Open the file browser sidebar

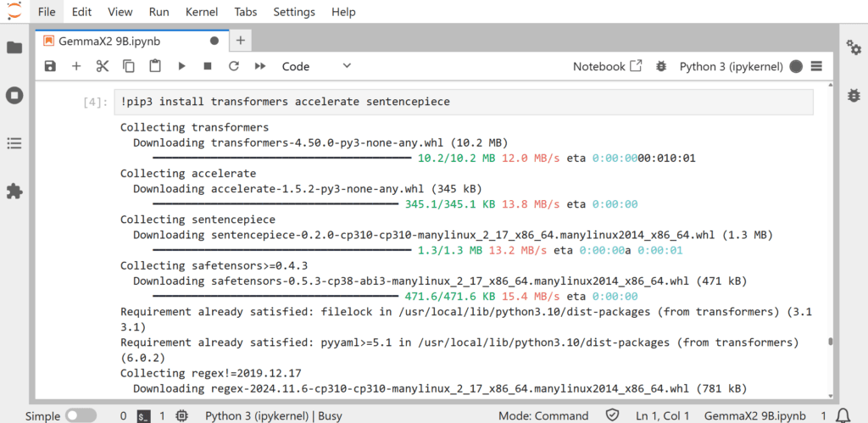click(14, 47)
